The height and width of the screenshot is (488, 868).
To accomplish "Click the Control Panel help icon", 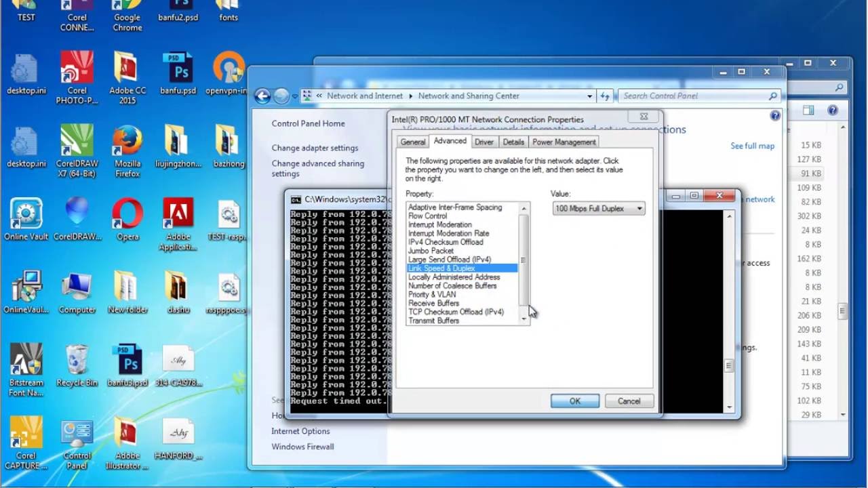I will 775,116.
